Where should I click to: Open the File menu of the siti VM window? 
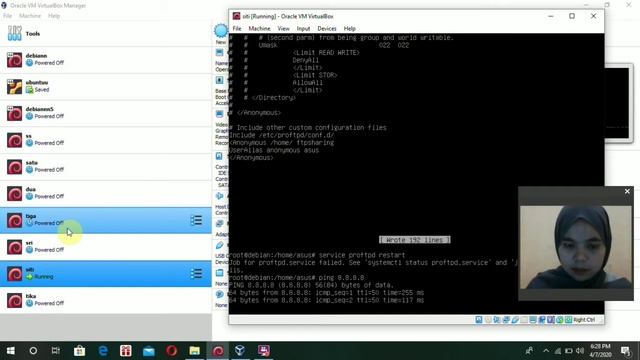pos(237,29)
